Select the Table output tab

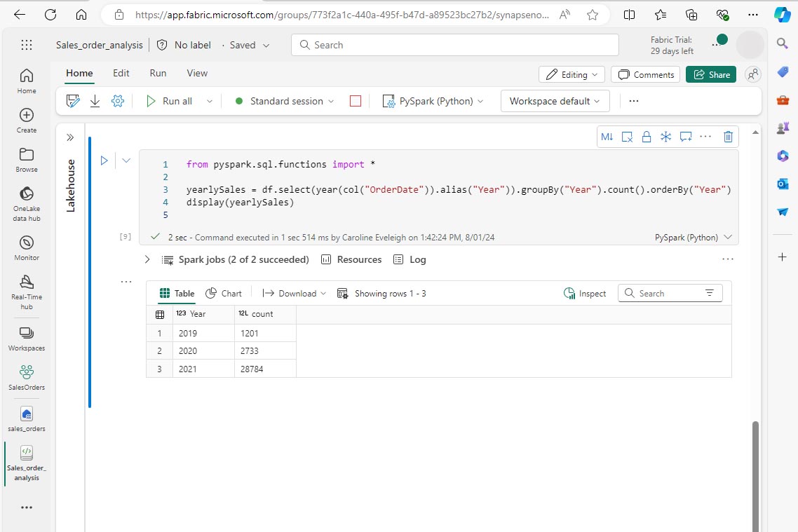(177, 294)
